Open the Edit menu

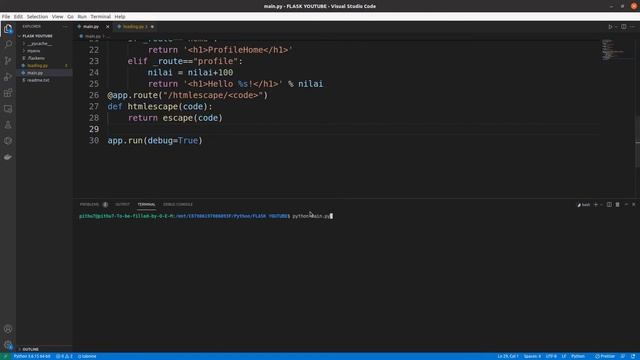[x=18, y=17]
